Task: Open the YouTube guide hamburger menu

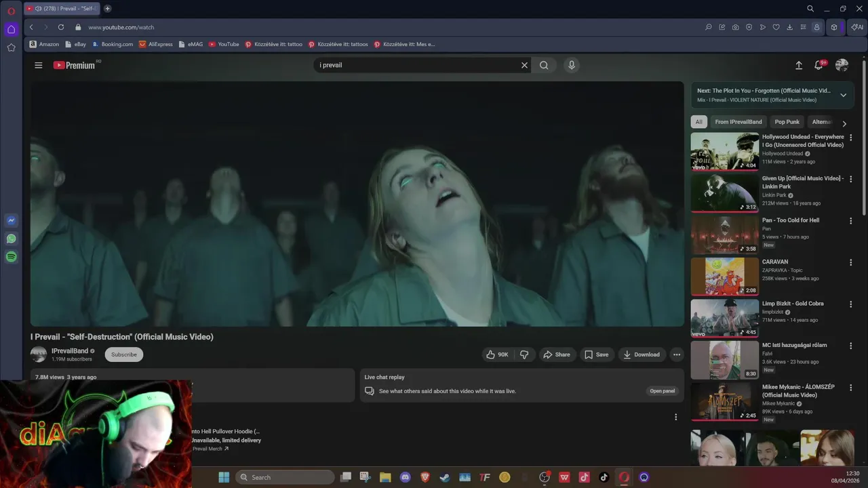Action: pos(39,65)
